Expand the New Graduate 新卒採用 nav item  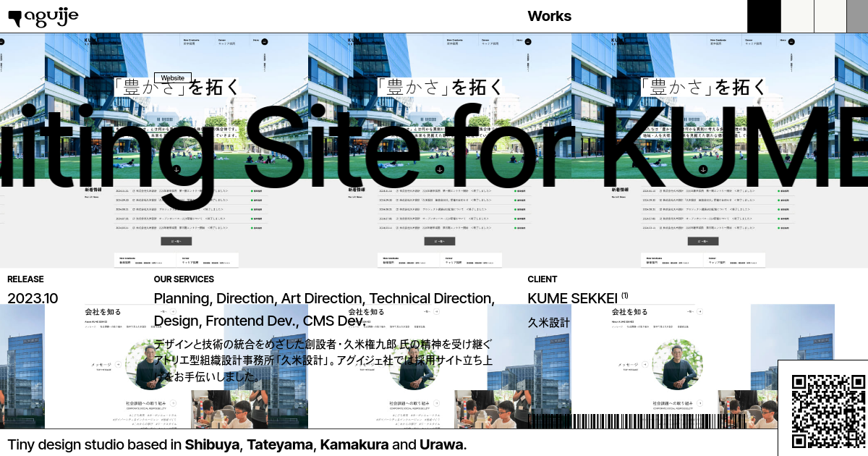coord(454,41)
